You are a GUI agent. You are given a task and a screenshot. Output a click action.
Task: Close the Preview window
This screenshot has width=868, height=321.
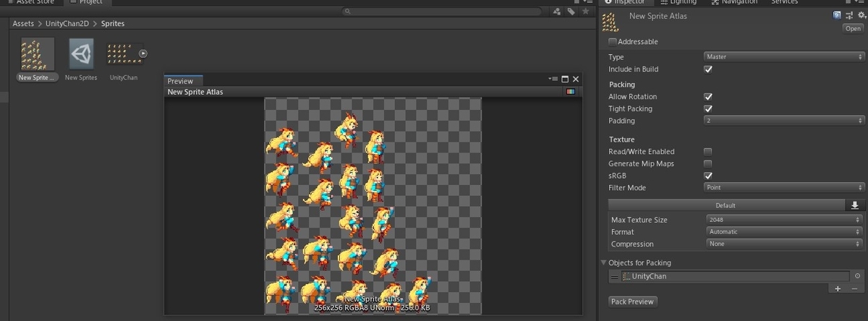pyautogui.click(x=576, y=79)
